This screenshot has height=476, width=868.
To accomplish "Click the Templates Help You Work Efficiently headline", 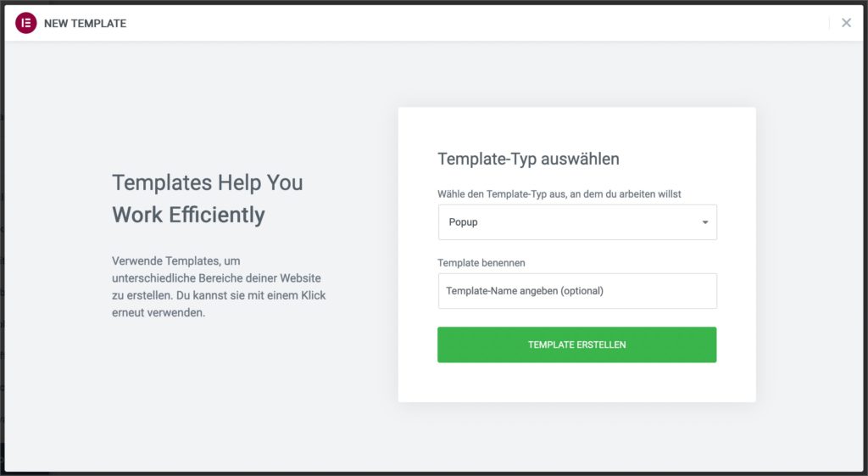I will 208,199.
